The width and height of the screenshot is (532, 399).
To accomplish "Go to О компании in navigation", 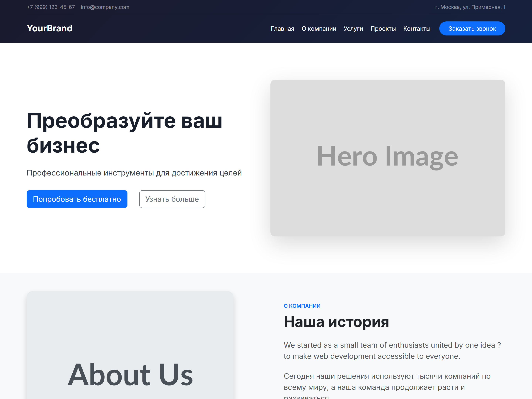I will [319, 29].
